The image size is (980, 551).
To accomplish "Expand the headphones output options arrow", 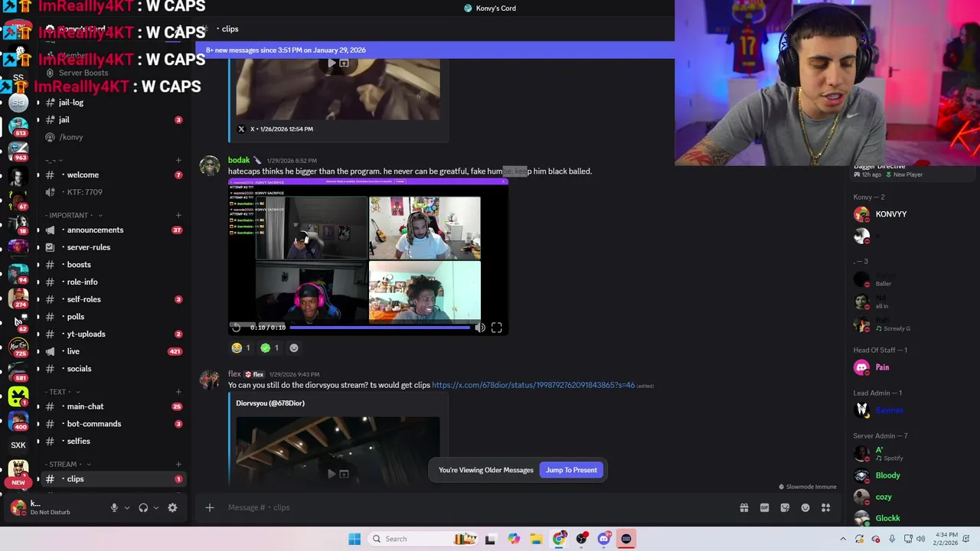I will [155, 507].
